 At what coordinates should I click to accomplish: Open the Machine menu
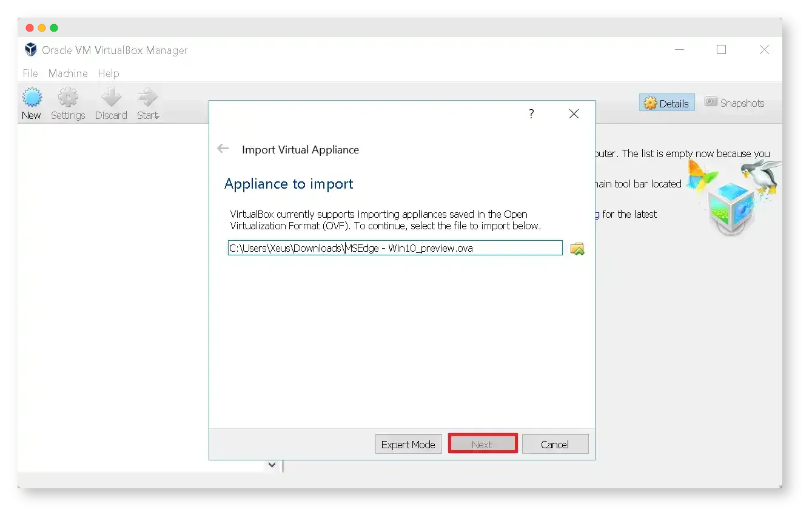tap(68, 73)
